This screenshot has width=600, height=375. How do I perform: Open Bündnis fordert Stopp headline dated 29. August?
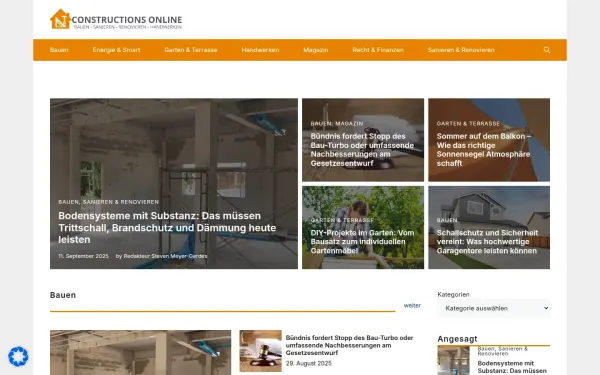pyautogui.click(x=349, y=345)
